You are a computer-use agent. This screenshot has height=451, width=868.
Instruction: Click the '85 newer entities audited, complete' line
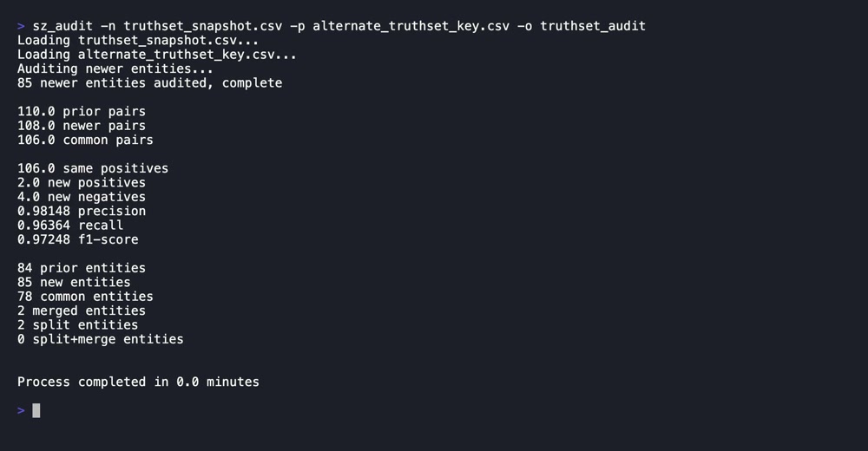coord(149,83)
